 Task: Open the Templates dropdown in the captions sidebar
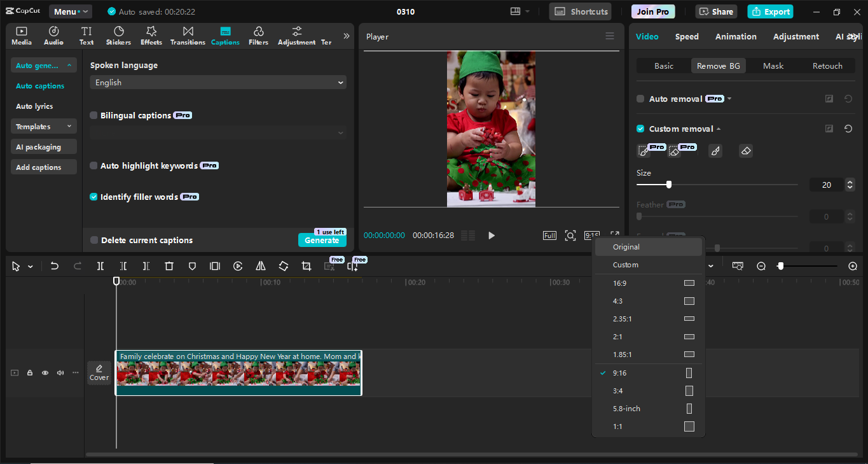click(43, 126)
